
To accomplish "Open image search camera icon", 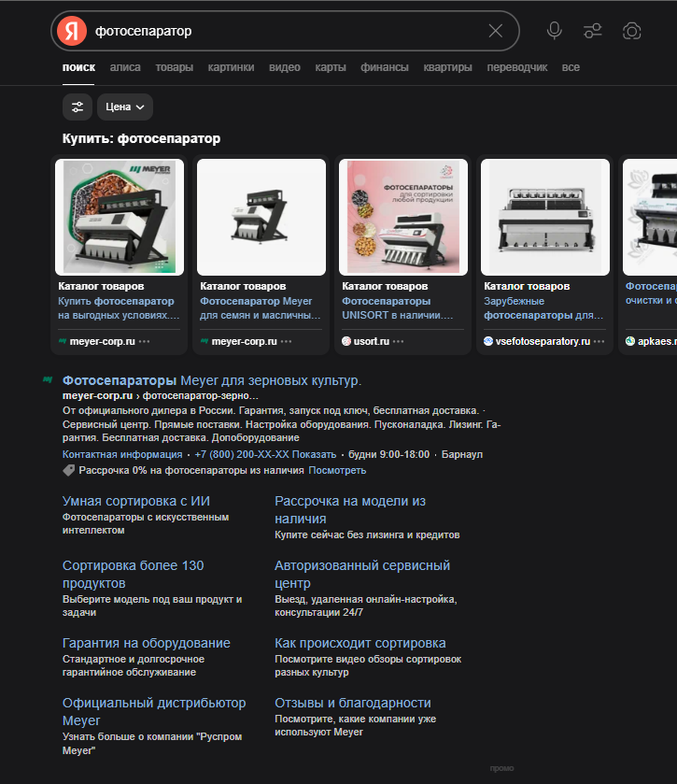I will [x=632, y=31].
